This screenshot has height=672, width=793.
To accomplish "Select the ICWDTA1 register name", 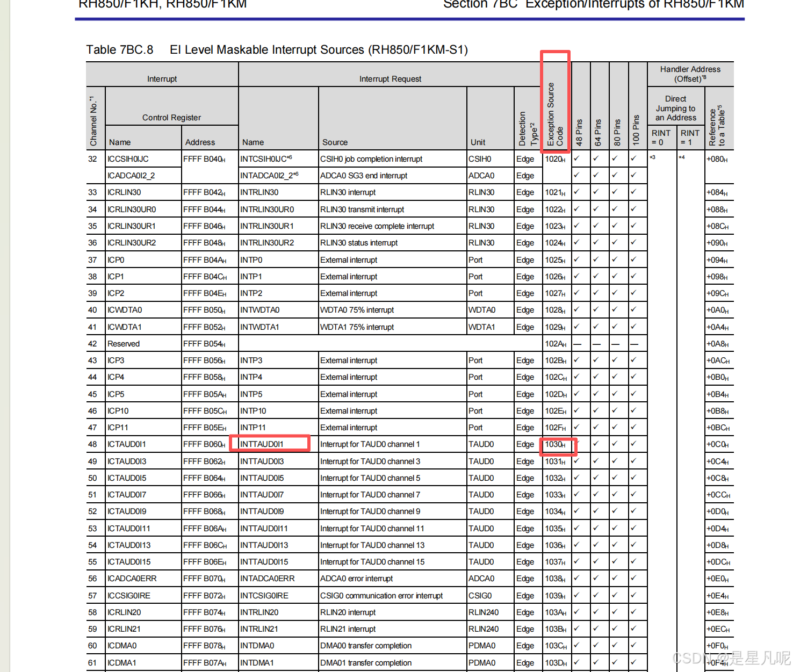I will point(125,327).
